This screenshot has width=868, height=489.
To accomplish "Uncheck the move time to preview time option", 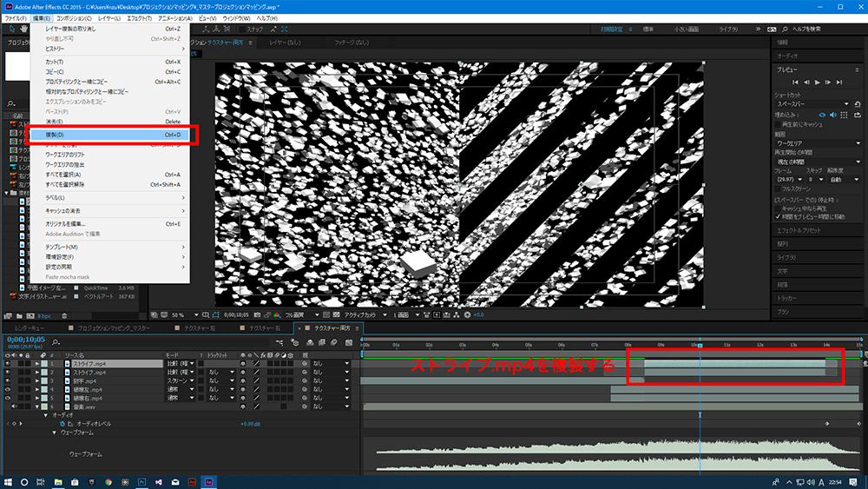I will coord(777,215).
